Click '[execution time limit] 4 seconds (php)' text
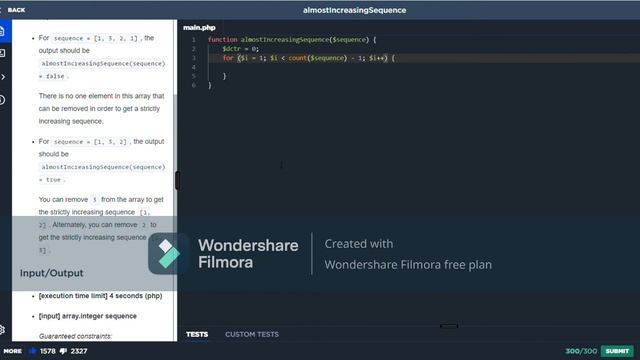The width and height of the screenshot is (640, 360). click(x=100, y=296)
